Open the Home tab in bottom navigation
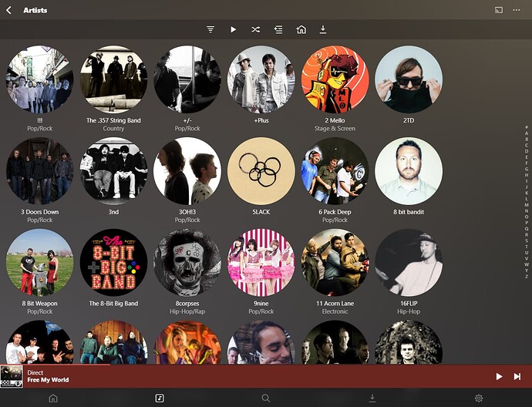The height and width of the screenshot is (407, 532). point(53,398)
